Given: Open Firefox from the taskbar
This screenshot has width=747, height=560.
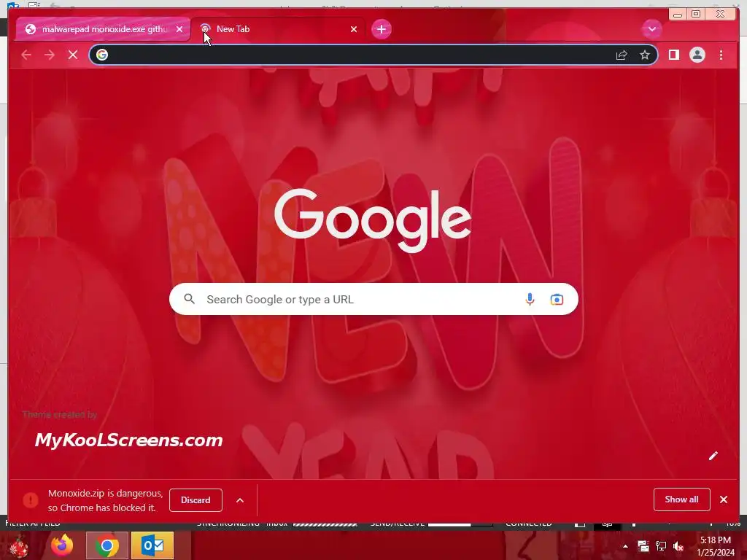Looking at the screenshot, I should (62, 545).
